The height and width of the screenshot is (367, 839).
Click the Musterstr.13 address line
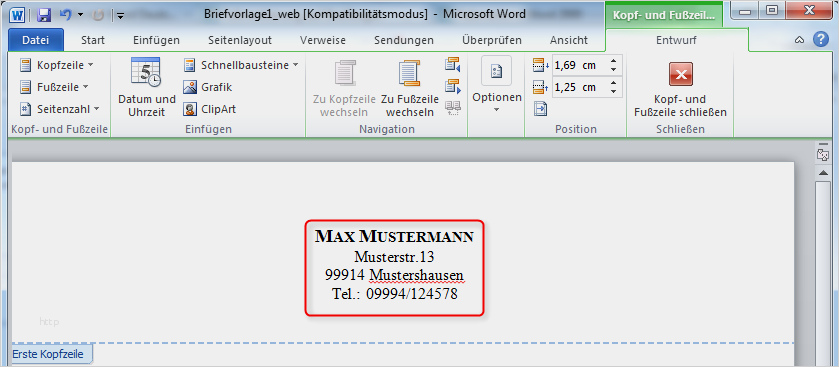coord(394,257)
